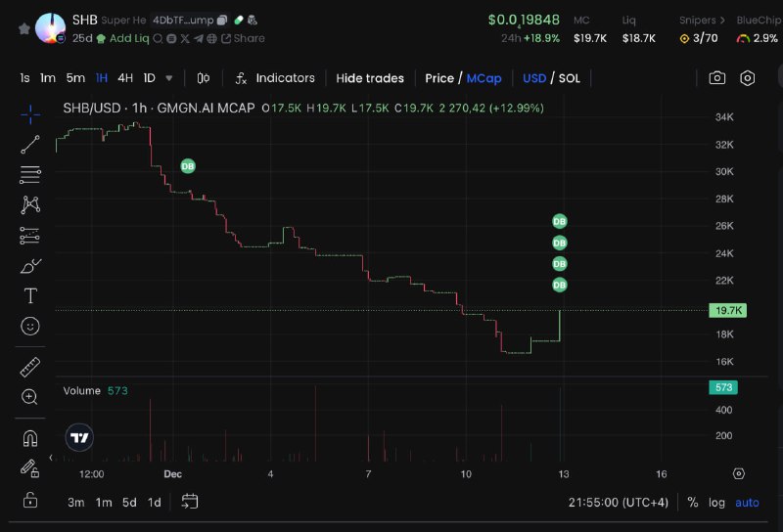Take a chart snapshot with camera icon
This screenshot has width=783, height=532.
coord(717,78)
